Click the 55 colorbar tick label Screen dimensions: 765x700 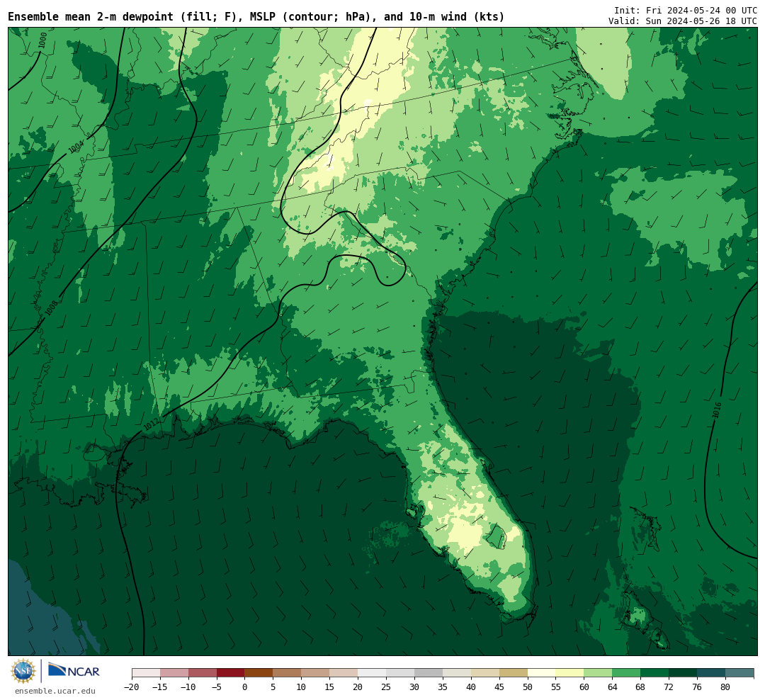tap(556, 687)
